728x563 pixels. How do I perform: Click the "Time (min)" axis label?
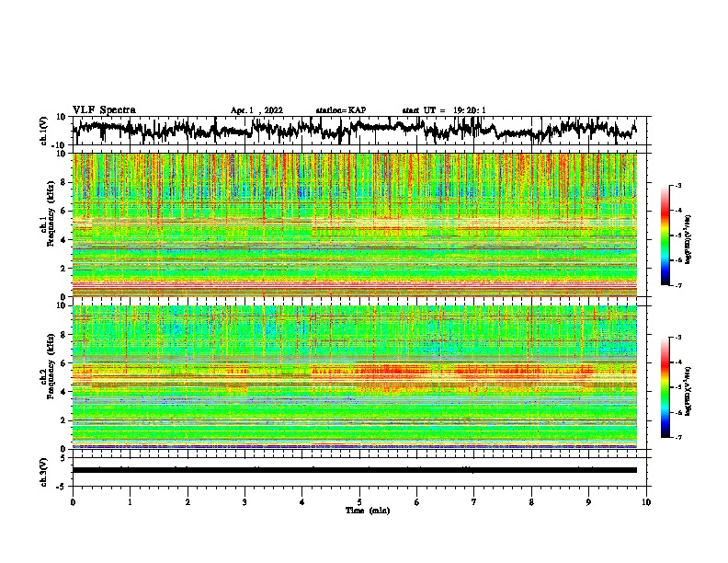368,511
